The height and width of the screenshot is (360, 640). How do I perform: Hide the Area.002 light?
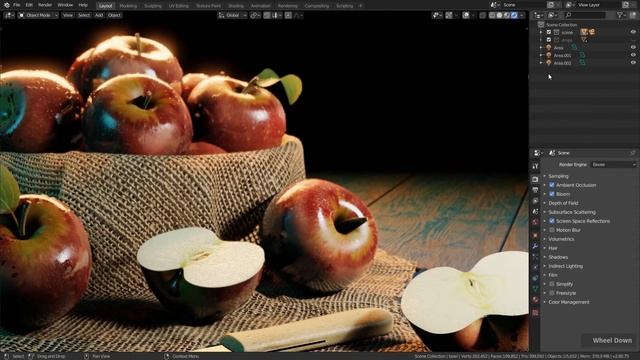633,63
